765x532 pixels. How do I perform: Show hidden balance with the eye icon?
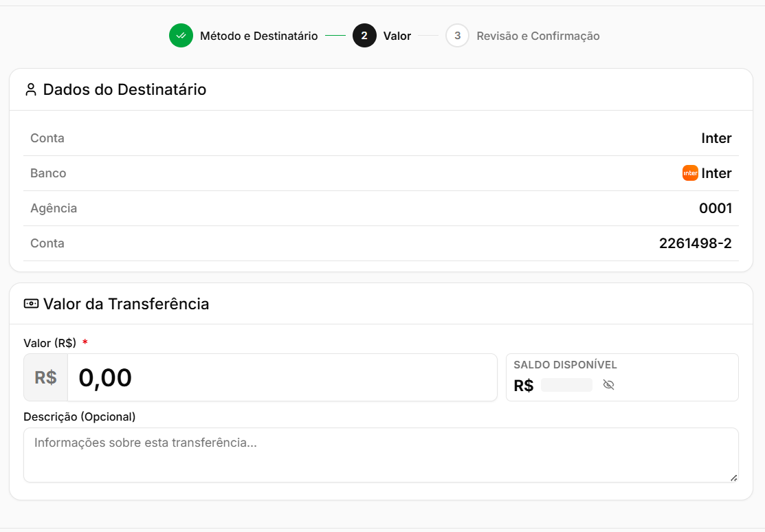coord(608,385)
